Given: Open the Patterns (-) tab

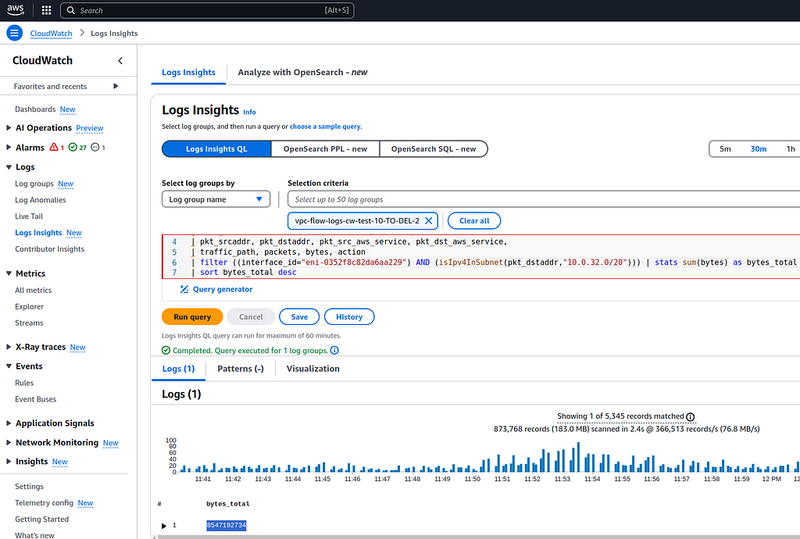Looking at the screenshot, I should coord(240,369).
